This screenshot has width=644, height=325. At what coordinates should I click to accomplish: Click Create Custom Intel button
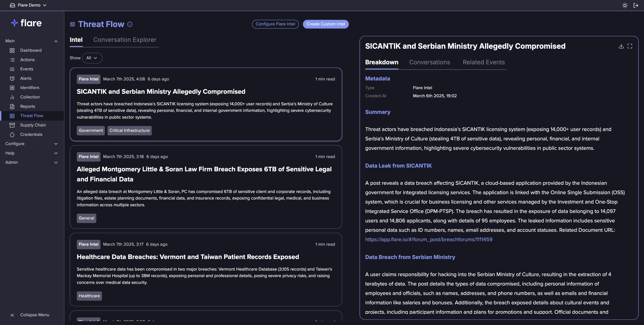coord(326,24)
